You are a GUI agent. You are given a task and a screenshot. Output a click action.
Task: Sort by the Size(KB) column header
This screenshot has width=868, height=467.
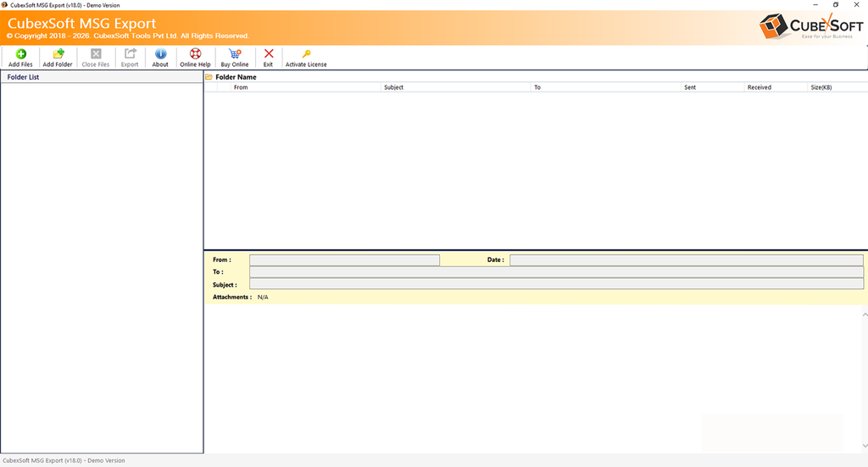837,87
